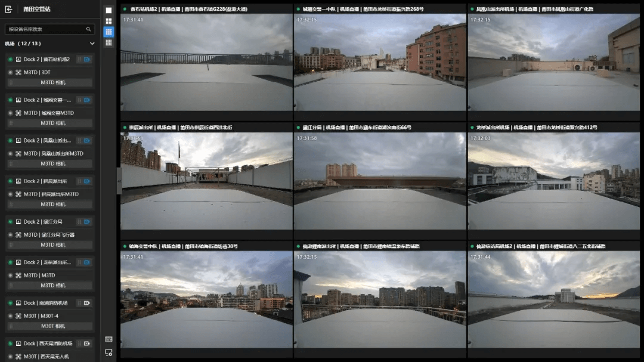Click the dock icon for Dock 2 拱辰派出所
The height and width of the screenshot is (362, 644).
click(18, 181)
